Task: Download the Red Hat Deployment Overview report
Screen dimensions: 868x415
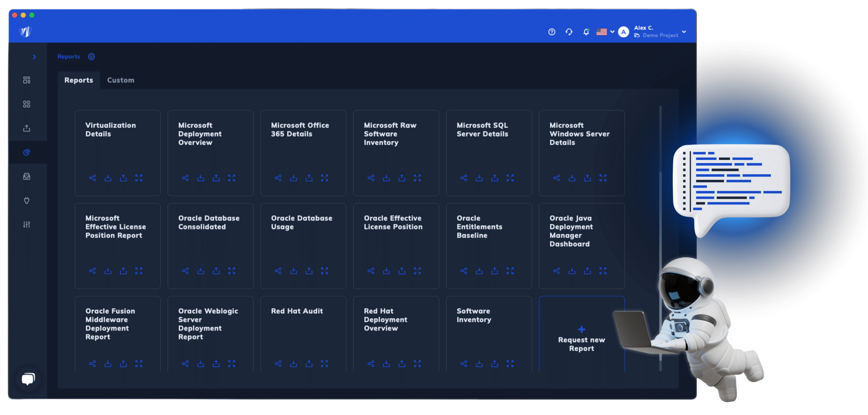Action: [386, 364]
